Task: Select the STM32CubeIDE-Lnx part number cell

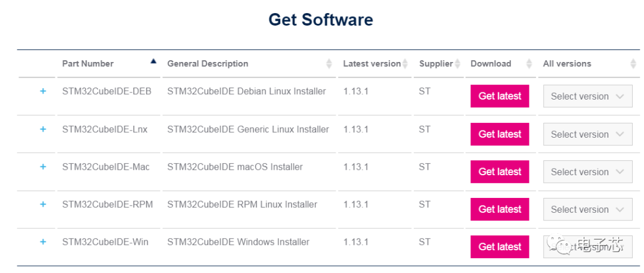Action: 105,129
